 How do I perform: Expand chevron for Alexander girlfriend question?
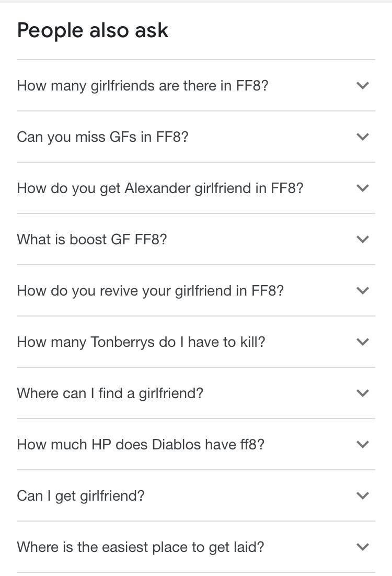tap(363, 188)
